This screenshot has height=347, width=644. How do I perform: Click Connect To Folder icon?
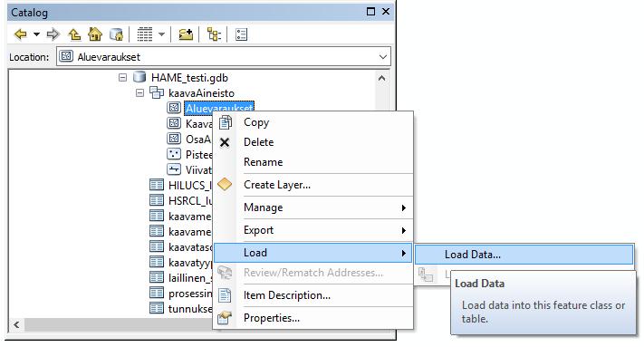coord(186,34)
